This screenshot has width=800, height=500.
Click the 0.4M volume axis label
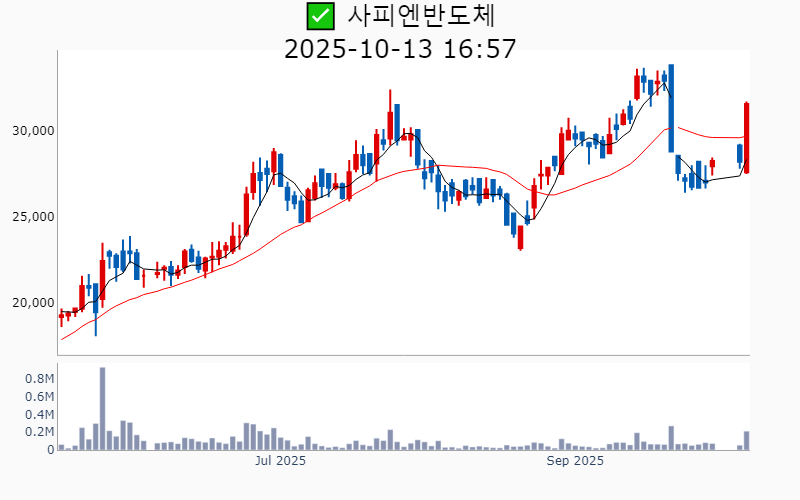(x=39, y=415)
